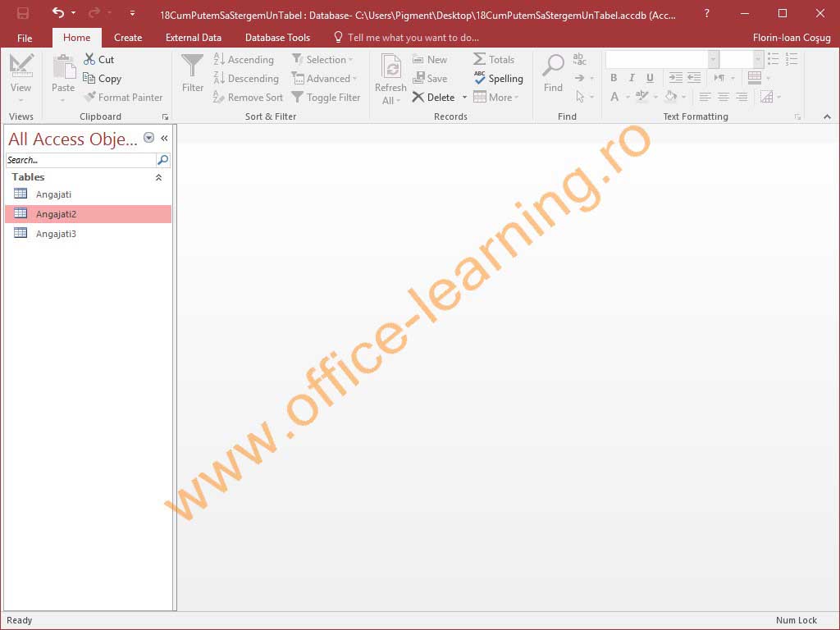The width and height of the screenshot is (840, 630).
Task: Click the Redo arrow in the title bar
Action: tap(94, 13)
